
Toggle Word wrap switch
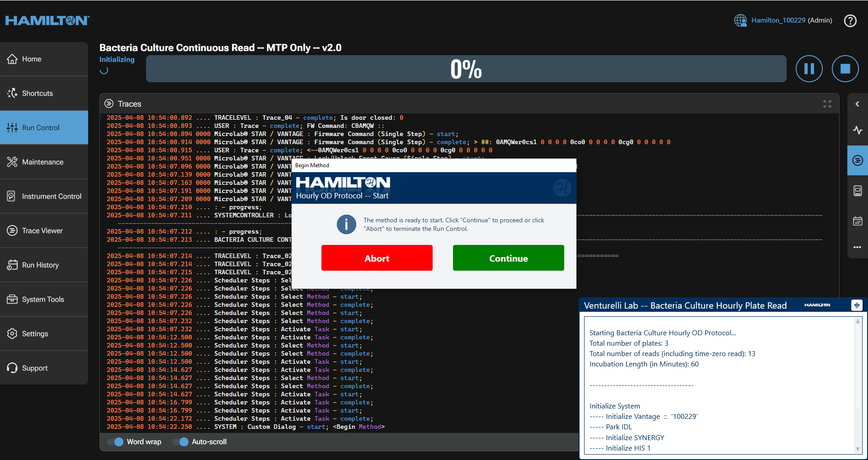pyautogui.click(x=116, y=442)
